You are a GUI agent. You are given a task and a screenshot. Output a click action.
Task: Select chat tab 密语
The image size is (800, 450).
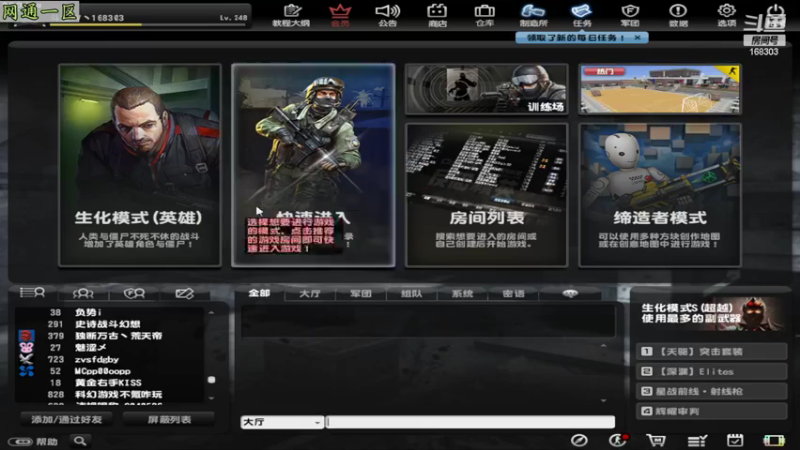coord(513,293)
